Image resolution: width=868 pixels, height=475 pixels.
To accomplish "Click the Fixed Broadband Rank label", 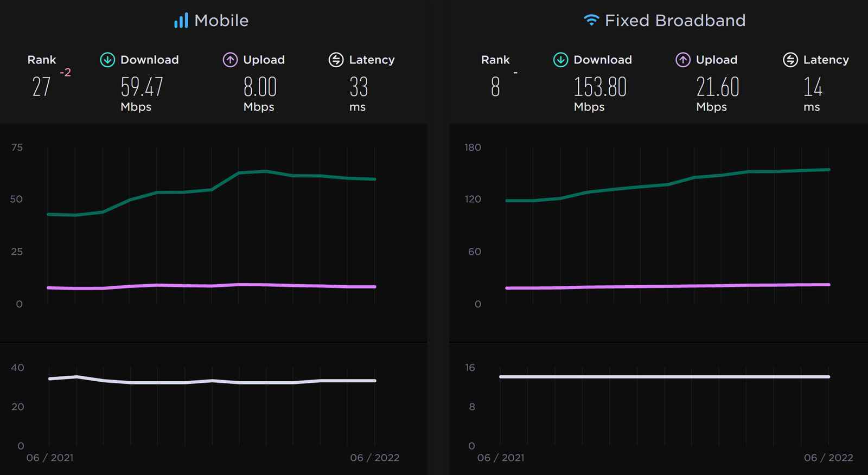I will (x=495, y=60).
